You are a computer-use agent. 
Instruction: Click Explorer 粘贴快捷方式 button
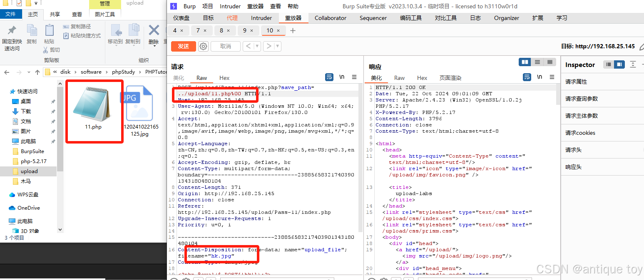tap(82, 36)
